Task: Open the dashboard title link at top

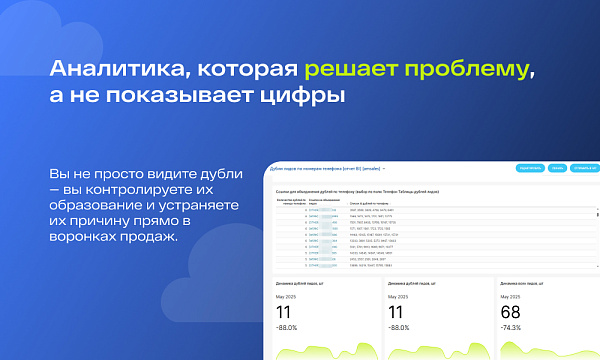Action: tap(325, 169)
